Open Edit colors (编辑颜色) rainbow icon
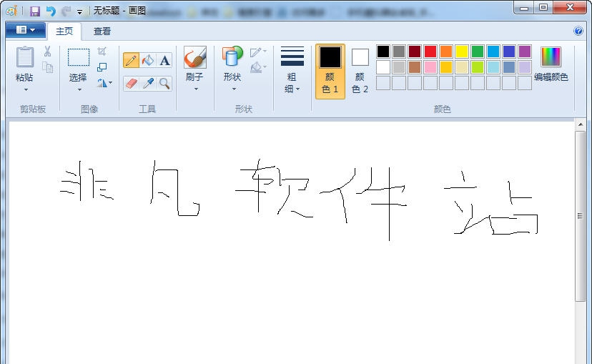The height and width of the screenshot is (364, 592). click(551, 56)
